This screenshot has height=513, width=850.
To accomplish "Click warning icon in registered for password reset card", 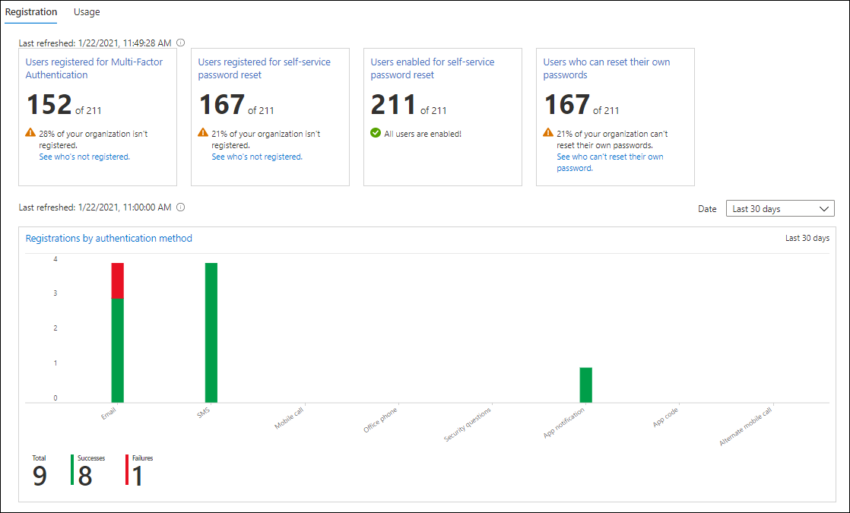I will pos(204,133).
